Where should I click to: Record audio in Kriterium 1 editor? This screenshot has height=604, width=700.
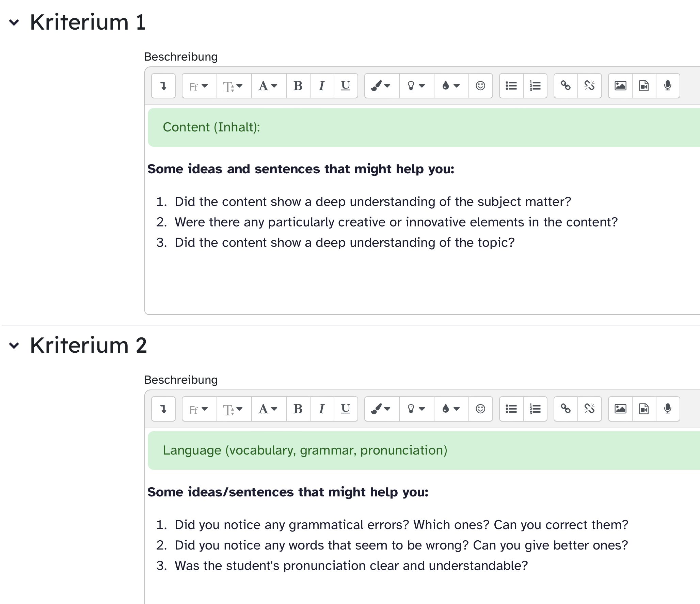668,86
